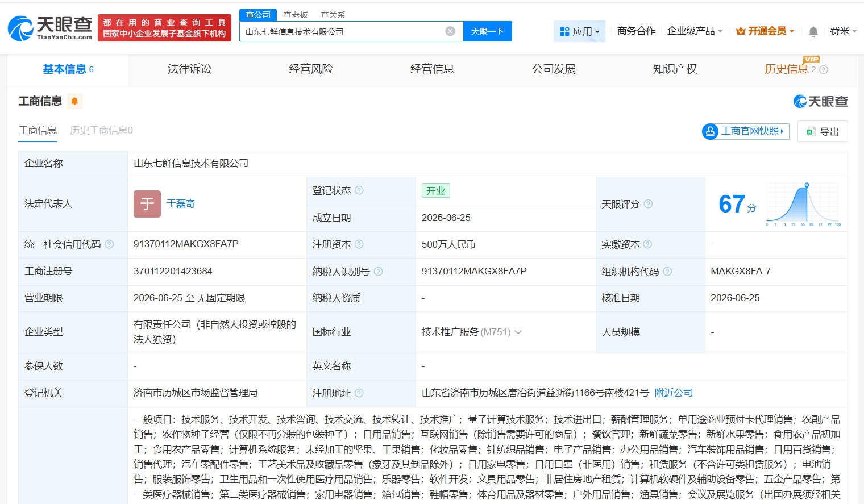Click registration number 370112201423684

pos(173,272)
